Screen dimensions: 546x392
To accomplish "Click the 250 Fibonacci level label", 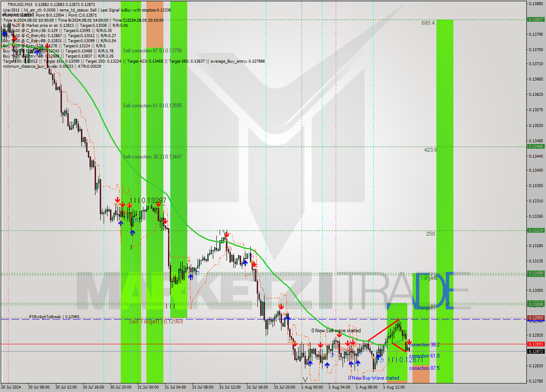I will coord(430,234).
